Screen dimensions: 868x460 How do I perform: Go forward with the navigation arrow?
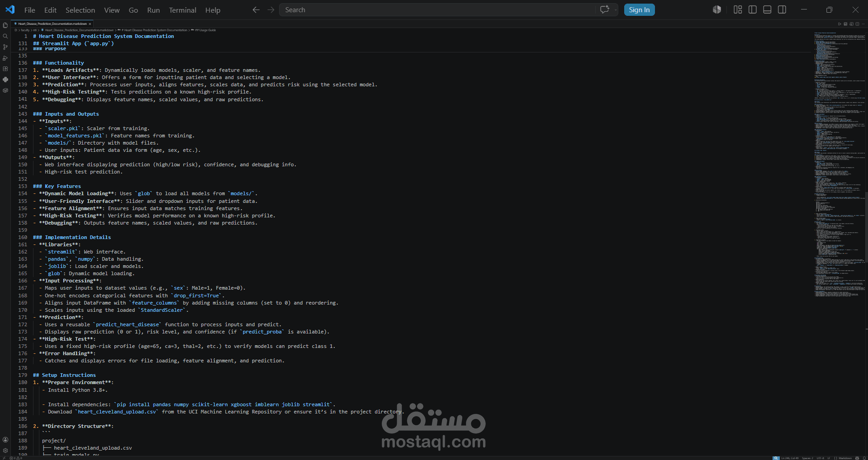coord(271,10)
